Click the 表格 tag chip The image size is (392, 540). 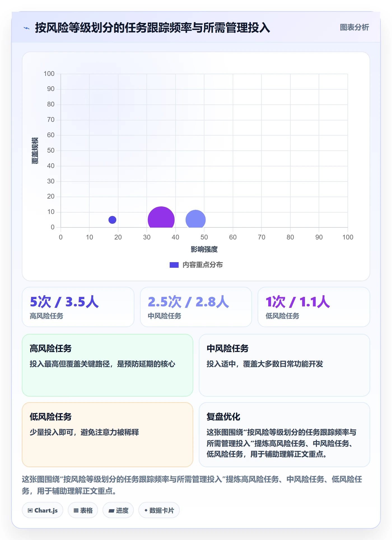tap(83, 510)
